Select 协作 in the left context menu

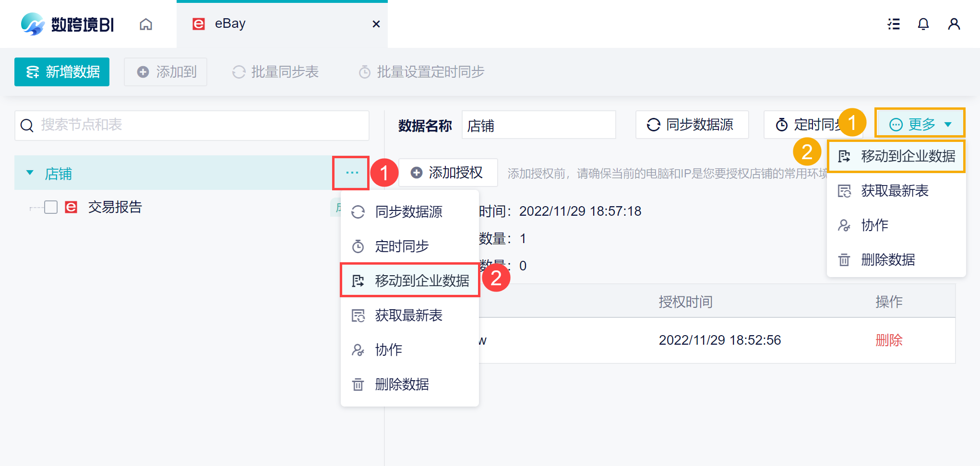[388, 349]
